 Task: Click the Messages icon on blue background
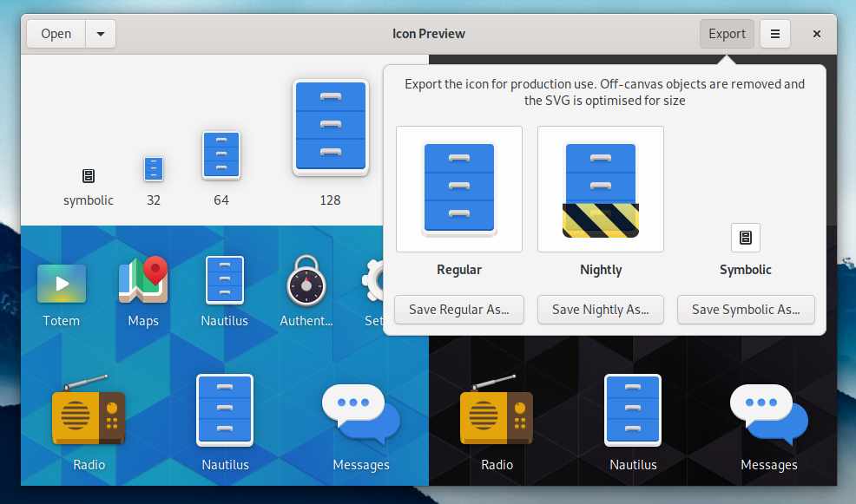pyautogui.click(x=361, y=413)
